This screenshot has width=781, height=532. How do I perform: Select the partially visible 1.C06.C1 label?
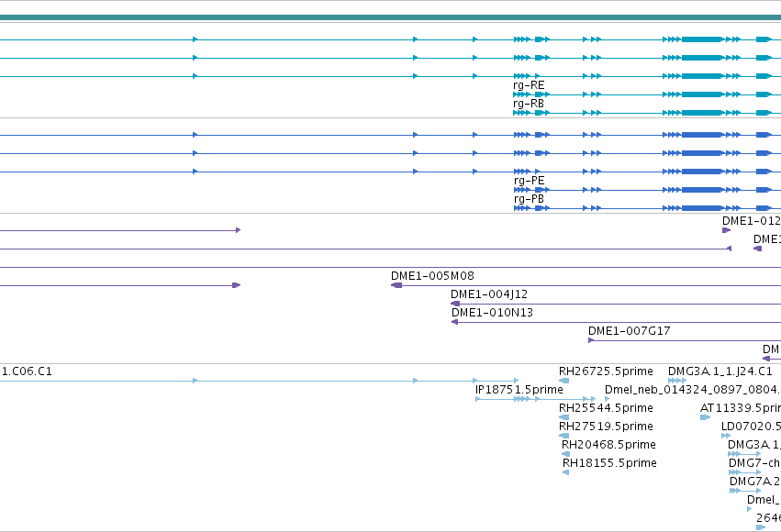click(x=27, y=371)
